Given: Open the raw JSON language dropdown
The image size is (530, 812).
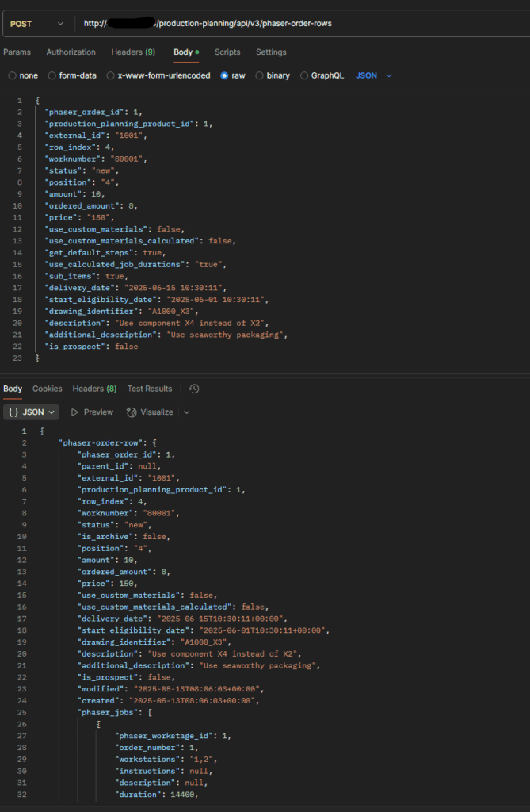Looking at the screenshot, I should pos(374,75).
